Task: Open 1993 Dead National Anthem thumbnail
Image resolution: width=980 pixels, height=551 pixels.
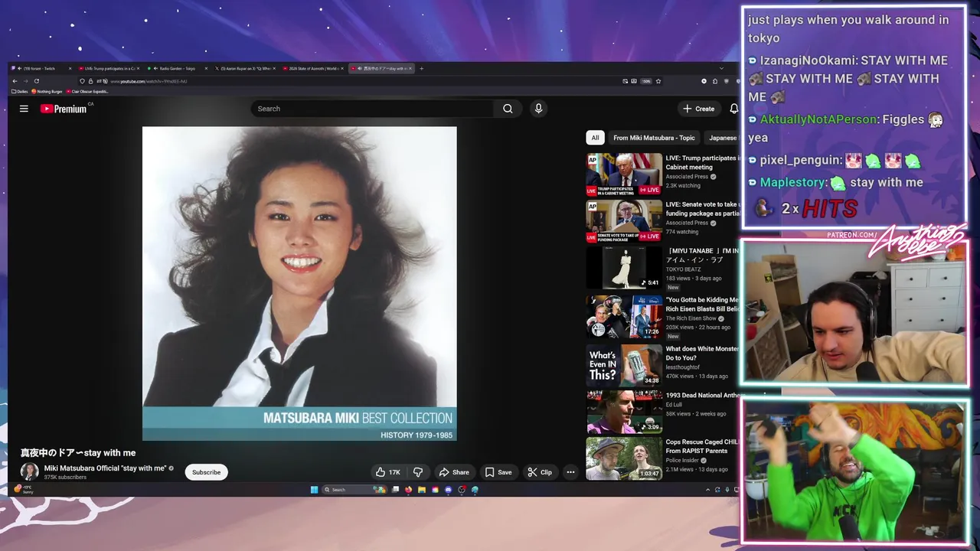Action: pyautogui.click(x=624, y=412)
